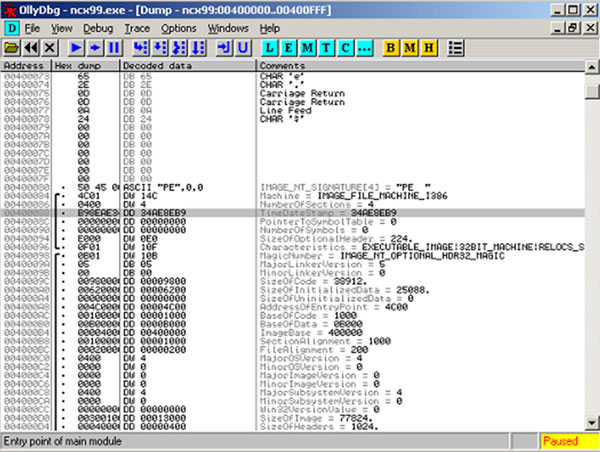Image resolution: width=600 pixels, height=452 pixels.
Task: Select the ImageBase = 400000 row
Action: tap(293, 333)
